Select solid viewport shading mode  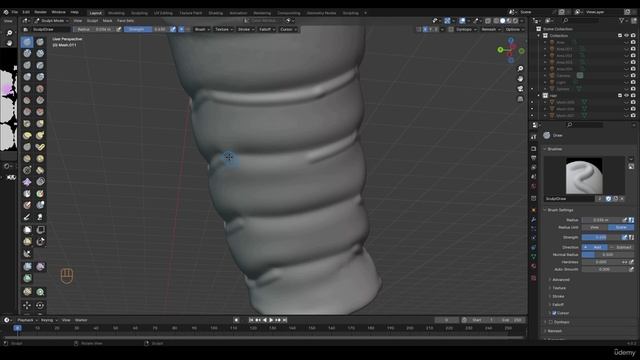(x=502, y=21)
